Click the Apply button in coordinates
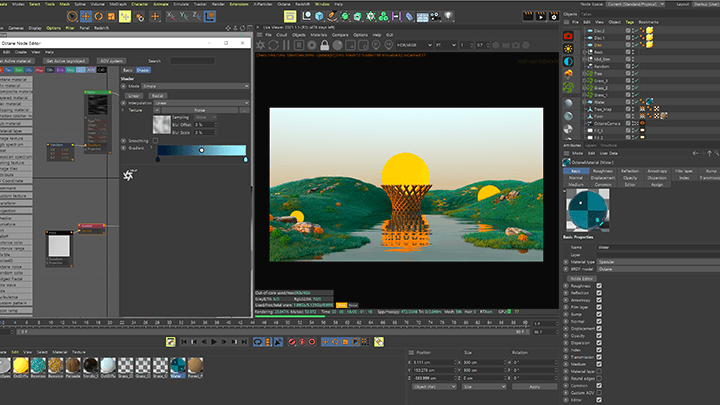This screenshot has width=720, height=405. click(x=534, y=387)
